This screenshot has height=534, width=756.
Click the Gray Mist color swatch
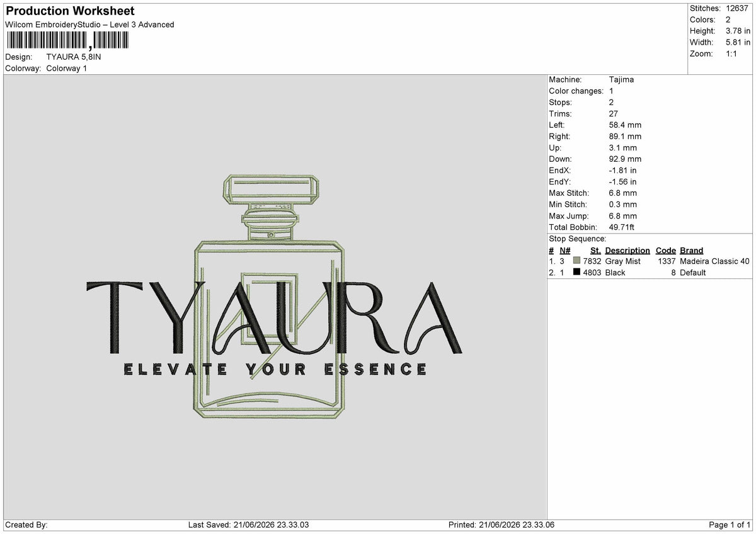[576, 261]
